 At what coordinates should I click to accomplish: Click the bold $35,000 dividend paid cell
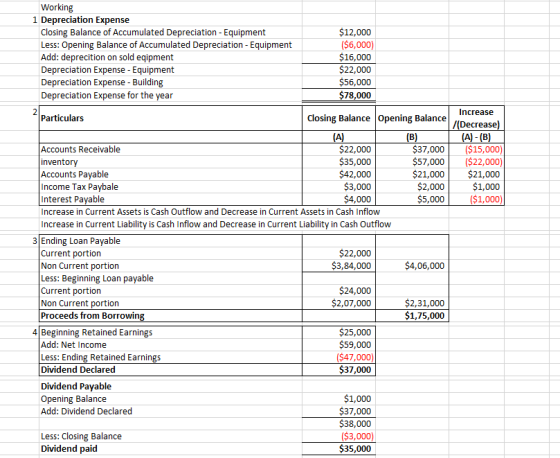pyautogui.click(x=355, y=449)
